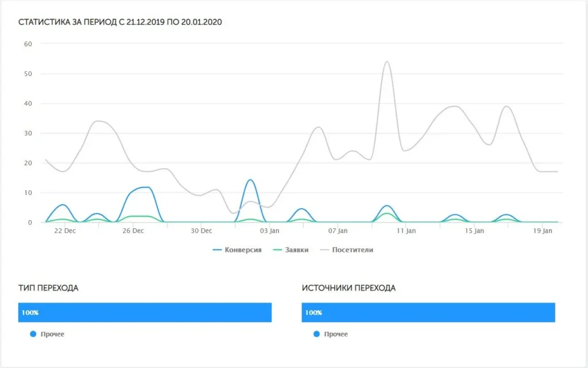
Task: Click the Прочее legend dot under Источники перехода
Action: coord(316,334)
